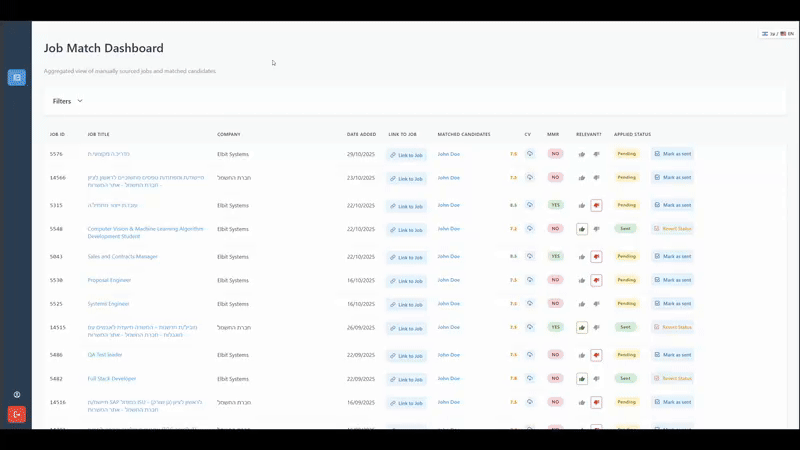The image size is (800, 450).
Task: Toggle thumbs up on Full Stack Developer row
Action: click(x=582, y=379)
